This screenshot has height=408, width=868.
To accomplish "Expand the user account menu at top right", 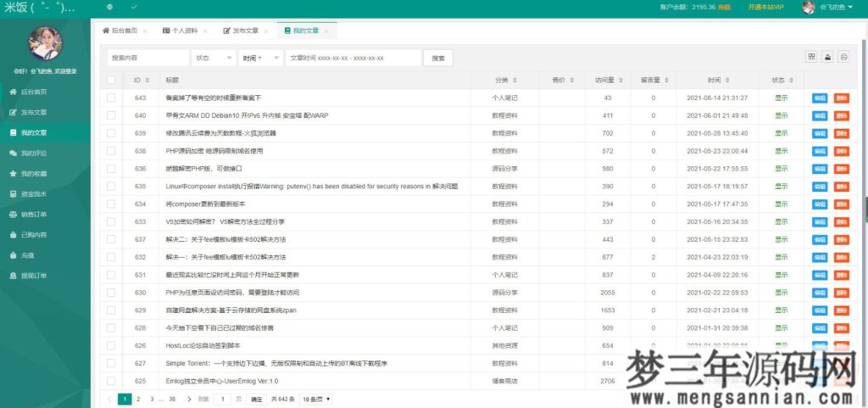I will (x=837, y=7).
